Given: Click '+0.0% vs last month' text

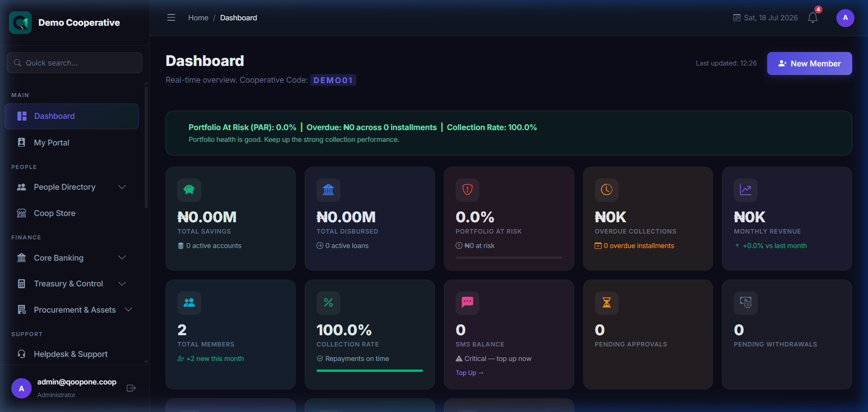Looking at the screenshot, I should [x=775, y=246].
